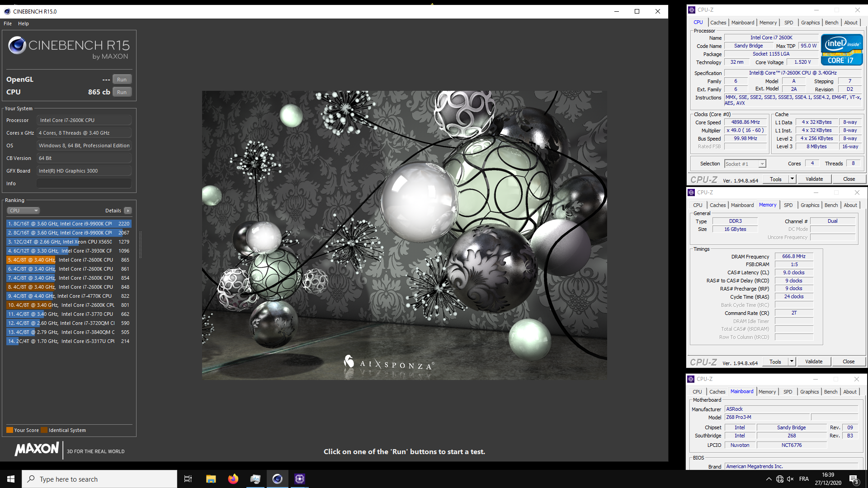Click bottom CPU-Z window title icon
868x488 pixels.
coord(691,379)
